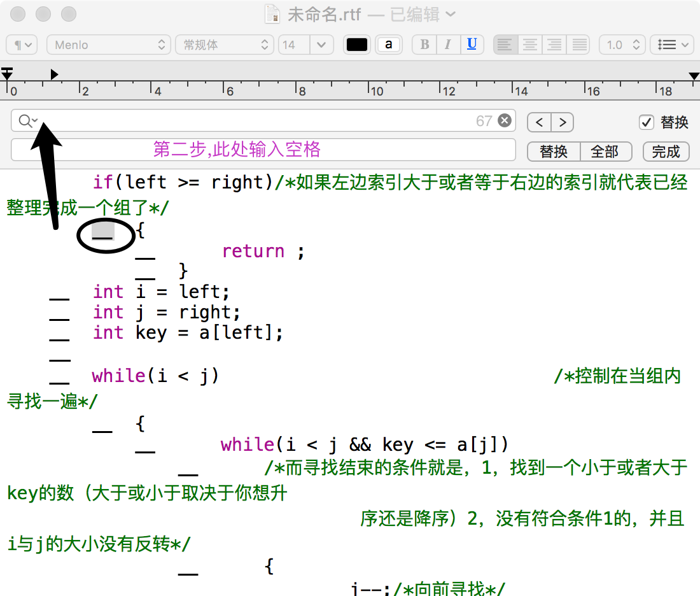Screen dimensions: 700x596
Task: Open the paragraph styles menu
Action: (x=21, y=45)
